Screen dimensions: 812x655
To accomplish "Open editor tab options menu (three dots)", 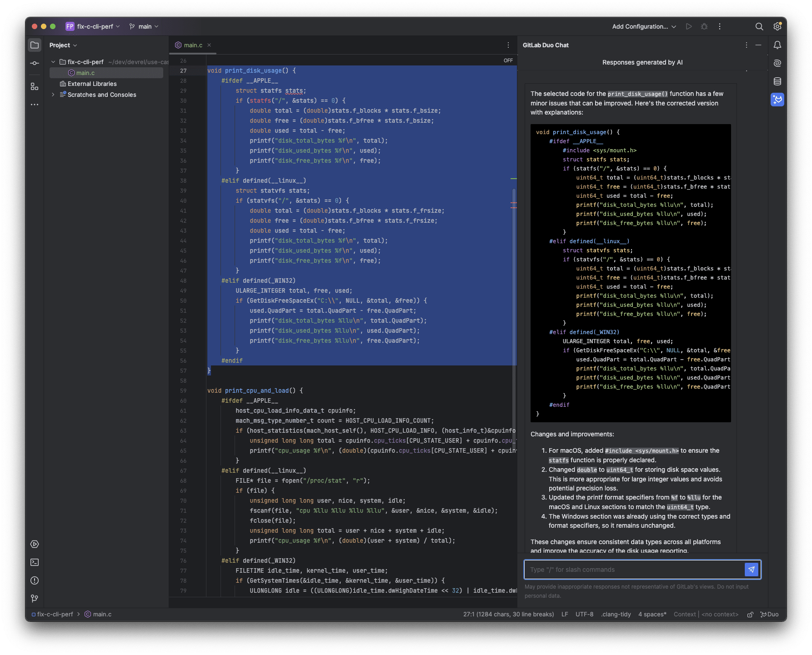I will tap(508, 45).
